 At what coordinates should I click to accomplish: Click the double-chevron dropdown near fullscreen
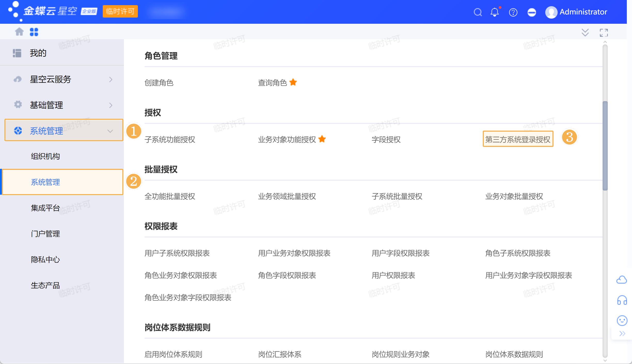(x=585, y=33)
